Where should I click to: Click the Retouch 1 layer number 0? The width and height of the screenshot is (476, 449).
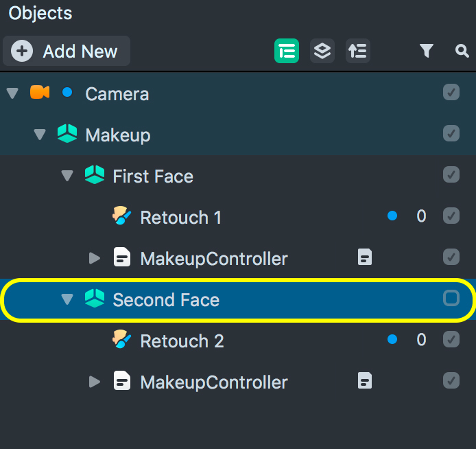pyautogui.click(x=421, y=216)
